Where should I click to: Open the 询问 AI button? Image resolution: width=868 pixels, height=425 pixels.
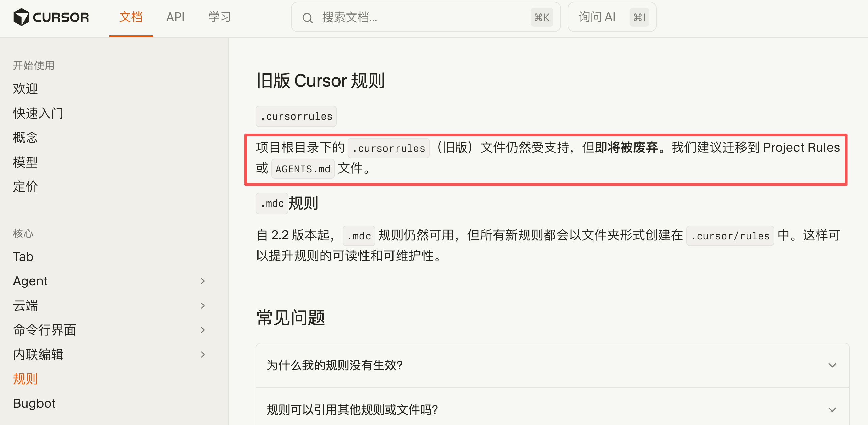pyautogui.click(x=597, y=17)
